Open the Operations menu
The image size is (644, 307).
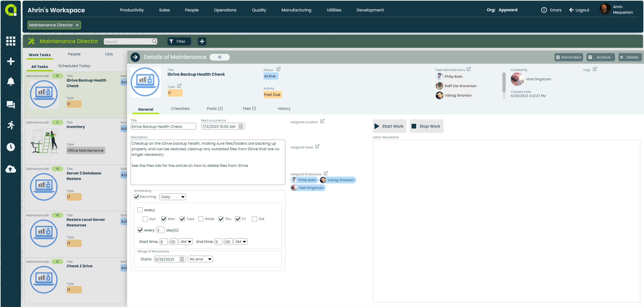[x=225, y=10]
